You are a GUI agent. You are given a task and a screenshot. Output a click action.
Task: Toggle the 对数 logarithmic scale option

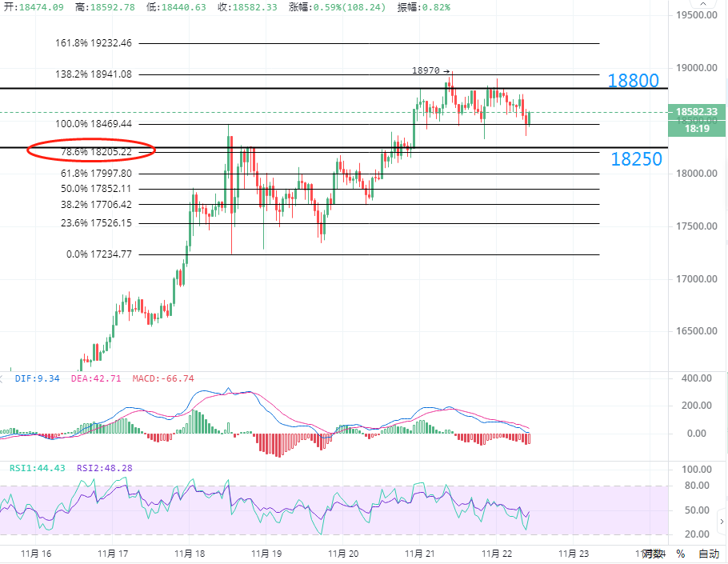(654, 554)
